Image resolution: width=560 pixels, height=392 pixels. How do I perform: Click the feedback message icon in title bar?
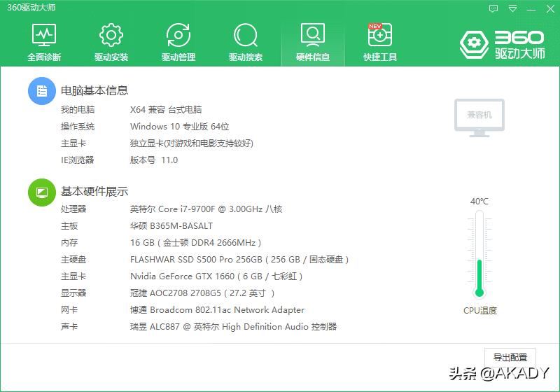[x=493, y=8]
